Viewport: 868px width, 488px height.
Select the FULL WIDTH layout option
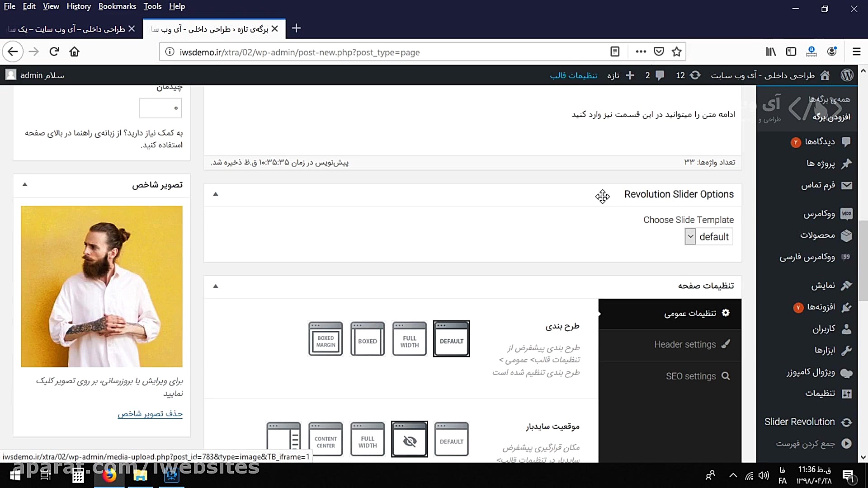point(409,339)
